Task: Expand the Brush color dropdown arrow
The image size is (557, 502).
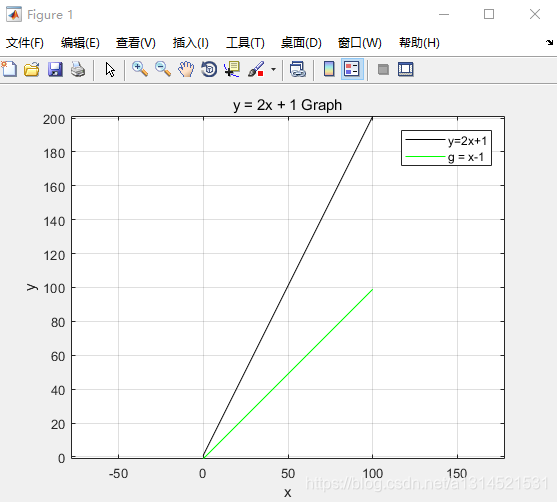Action: pos(273,69)
